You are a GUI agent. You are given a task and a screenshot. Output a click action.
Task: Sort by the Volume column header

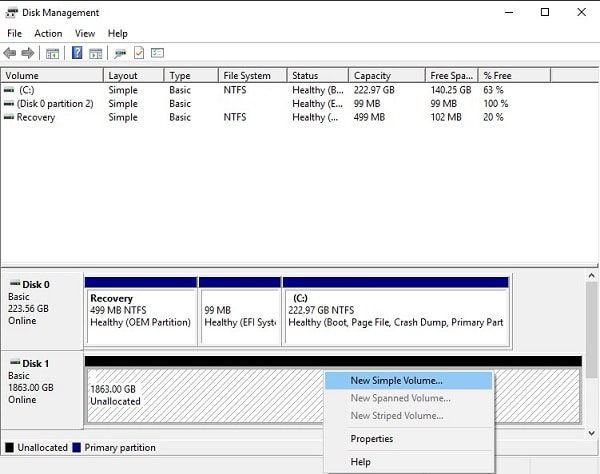coord(52,75)
